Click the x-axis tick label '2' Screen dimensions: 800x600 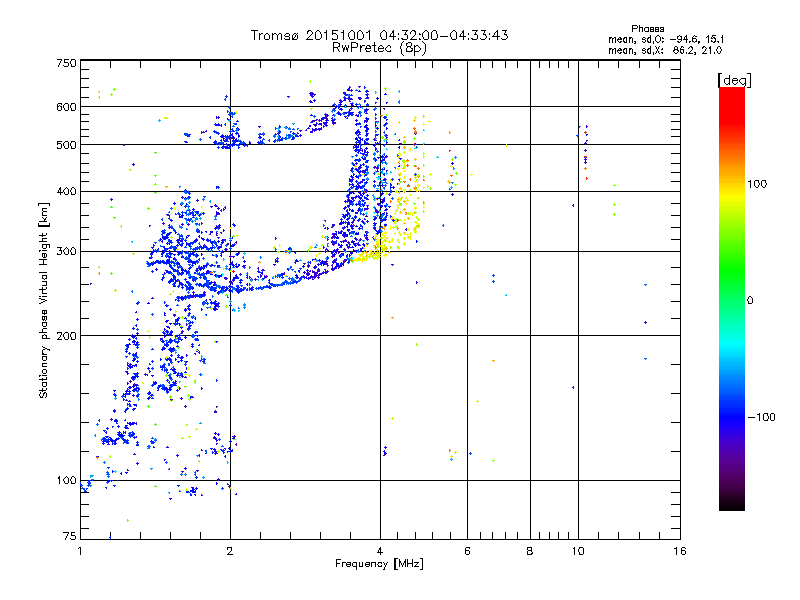pos(230,551)
